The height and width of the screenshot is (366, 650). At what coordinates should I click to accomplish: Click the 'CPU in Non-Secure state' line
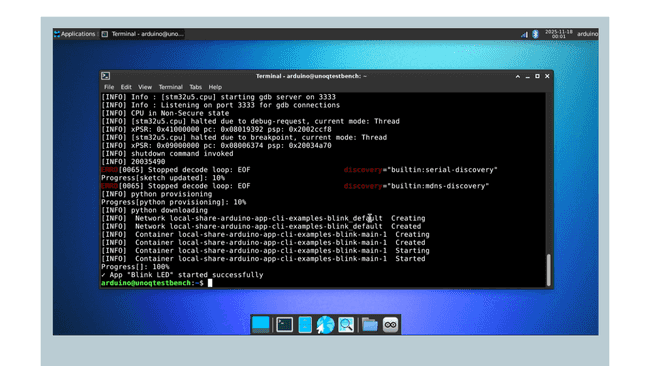click(165, 113)
